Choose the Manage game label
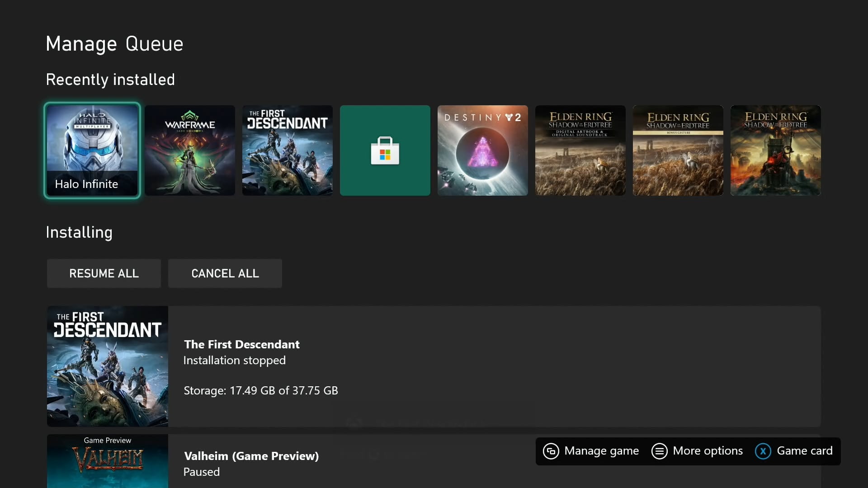Image resolution: width=868 pixels, height=488 pixels. (x=601, y=451)
